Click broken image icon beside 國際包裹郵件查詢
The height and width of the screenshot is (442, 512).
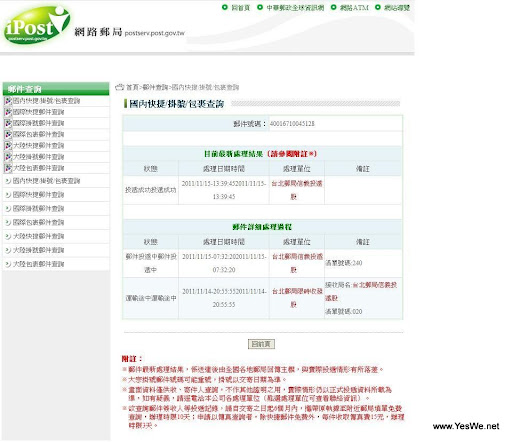pos(8,134)
